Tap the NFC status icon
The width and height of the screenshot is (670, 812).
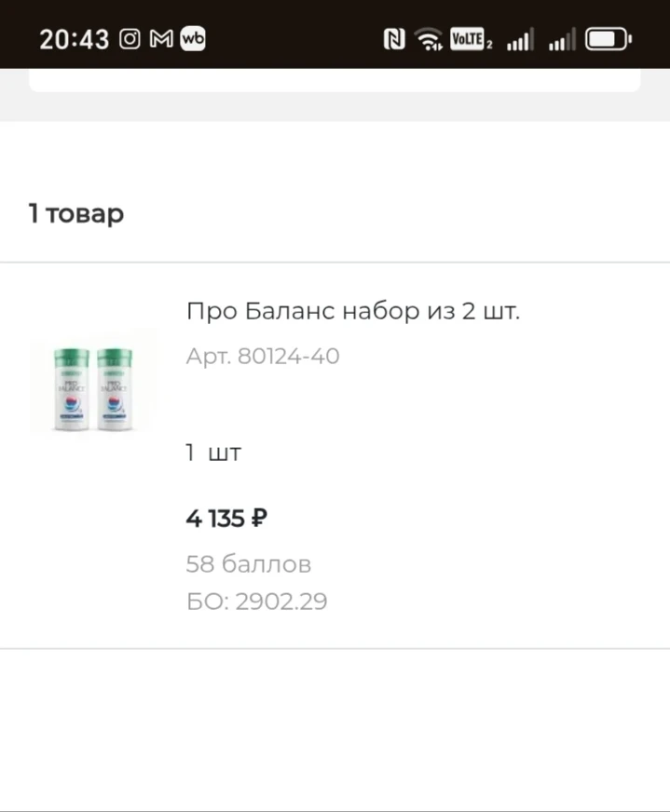click(x=394, y=39)
